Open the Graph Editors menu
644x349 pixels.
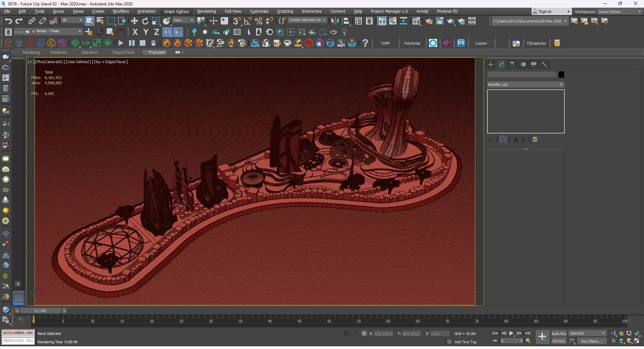[176, 11]
